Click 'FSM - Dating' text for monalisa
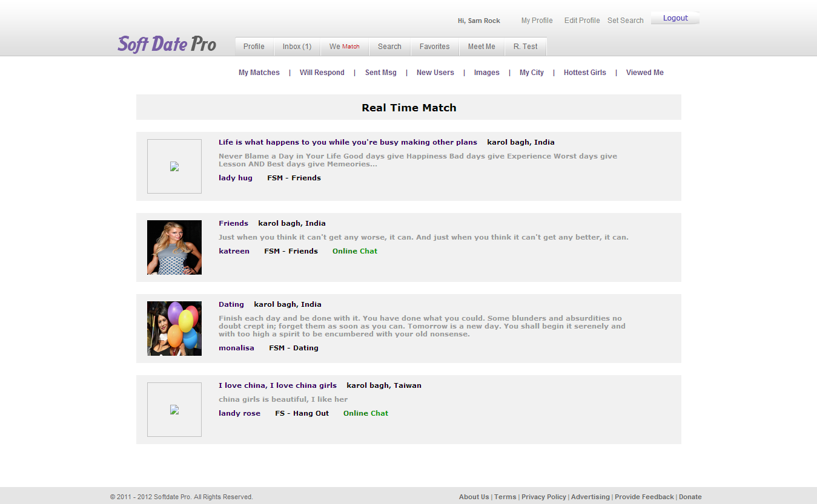Viewport: 817px width, 504px height. click(294, 348)
